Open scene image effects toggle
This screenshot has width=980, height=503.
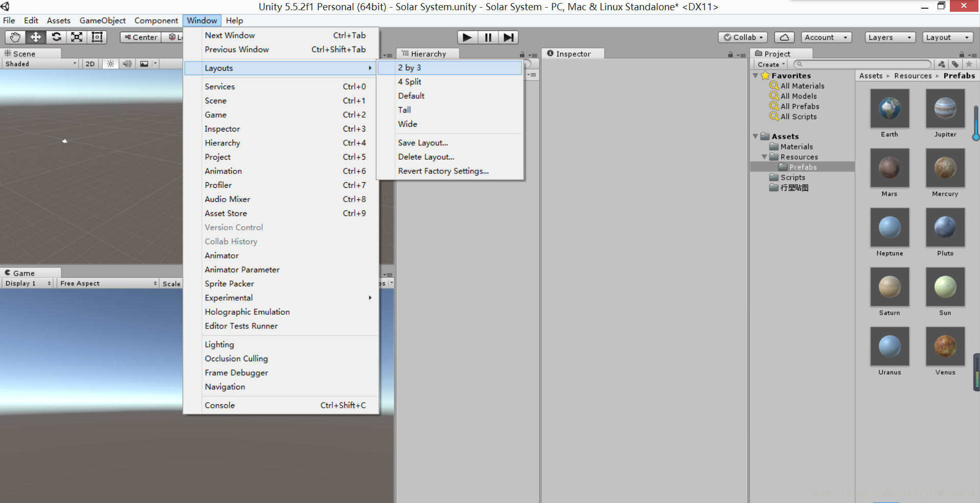coord(144,64)
